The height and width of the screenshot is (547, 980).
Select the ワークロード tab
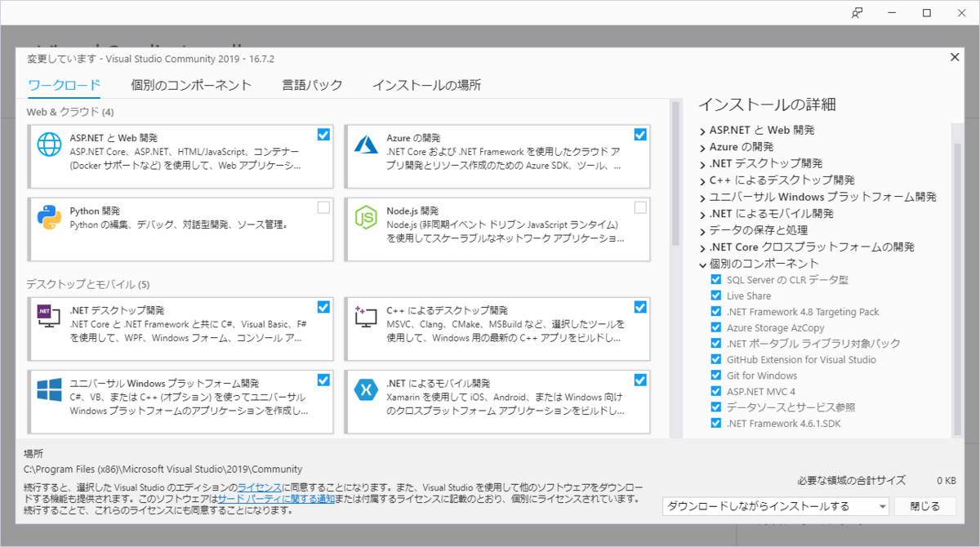(x=65, y=85)
